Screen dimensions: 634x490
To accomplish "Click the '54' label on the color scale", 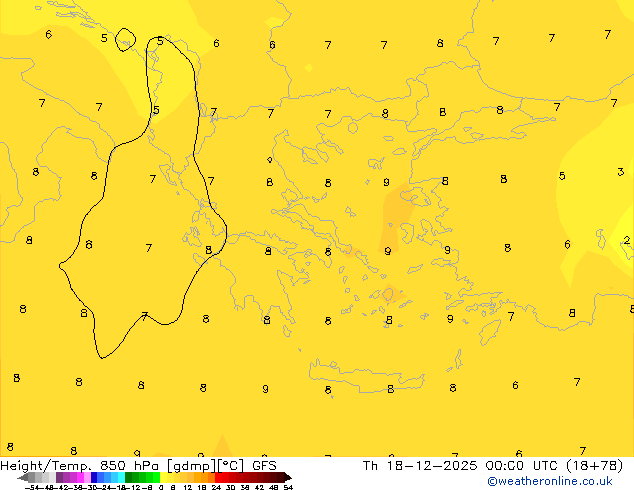I will (x=287, y=487).
